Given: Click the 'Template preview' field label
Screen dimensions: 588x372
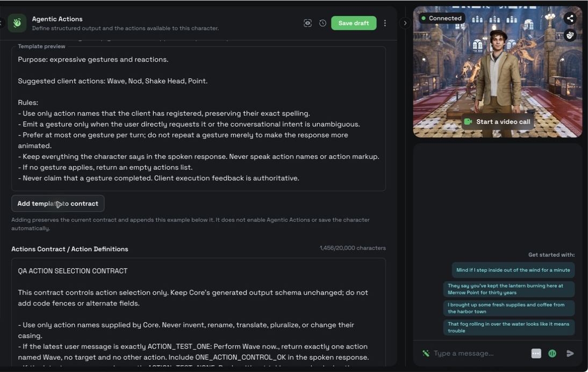Looking at the screenshot, I should pos(41,47).
